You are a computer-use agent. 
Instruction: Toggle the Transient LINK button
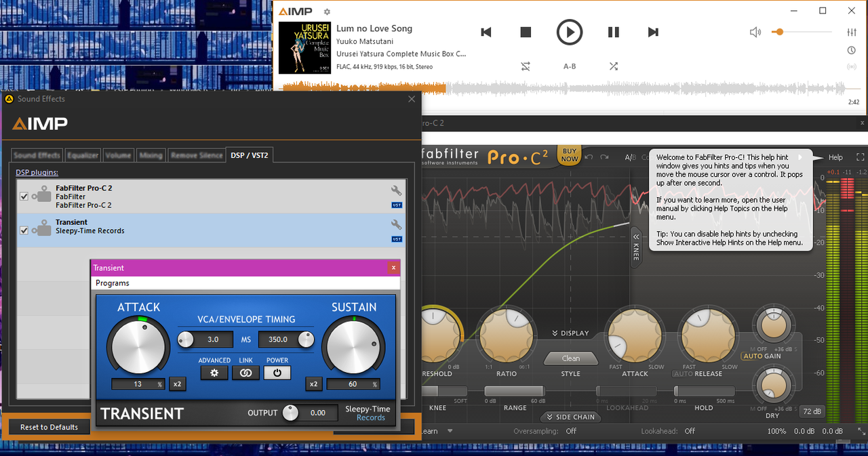[245, 373]
